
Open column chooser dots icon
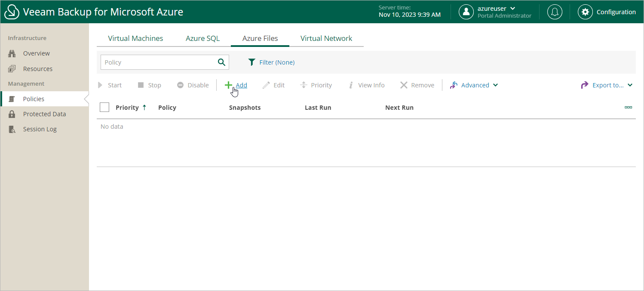(629, 108)
